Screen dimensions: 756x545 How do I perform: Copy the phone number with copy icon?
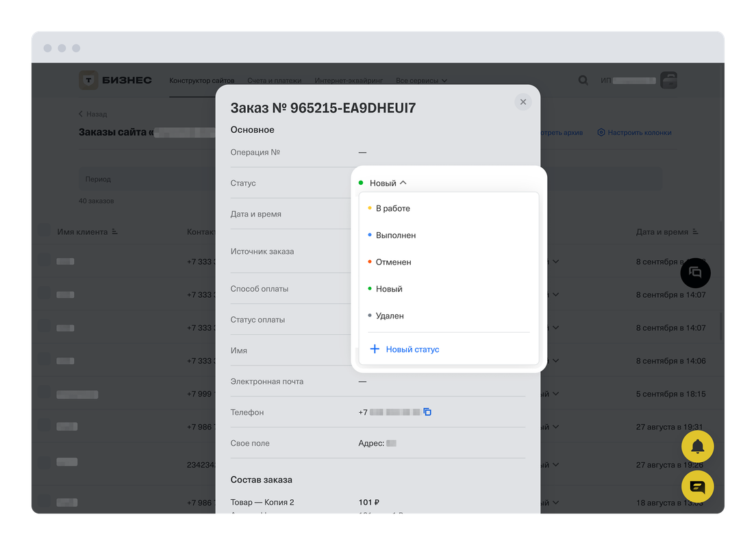click(427, 412)
